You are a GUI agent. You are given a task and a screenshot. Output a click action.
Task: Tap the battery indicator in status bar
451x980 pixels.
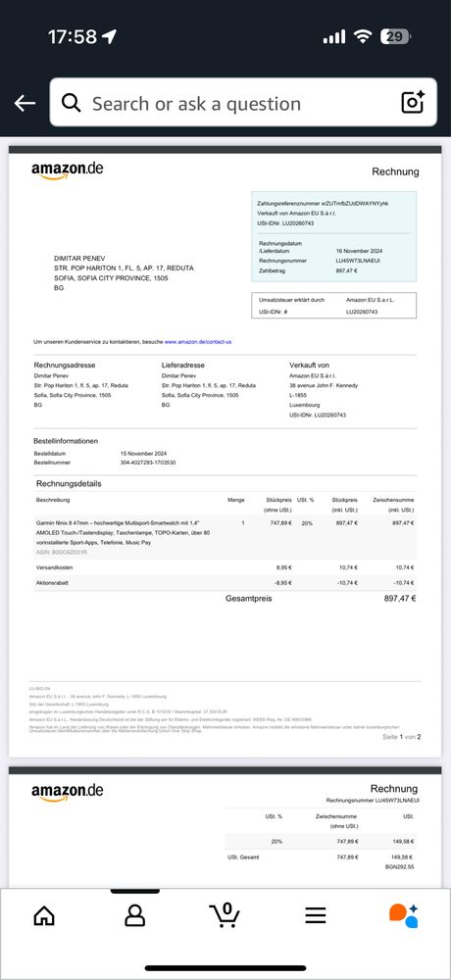pos(395,37)
